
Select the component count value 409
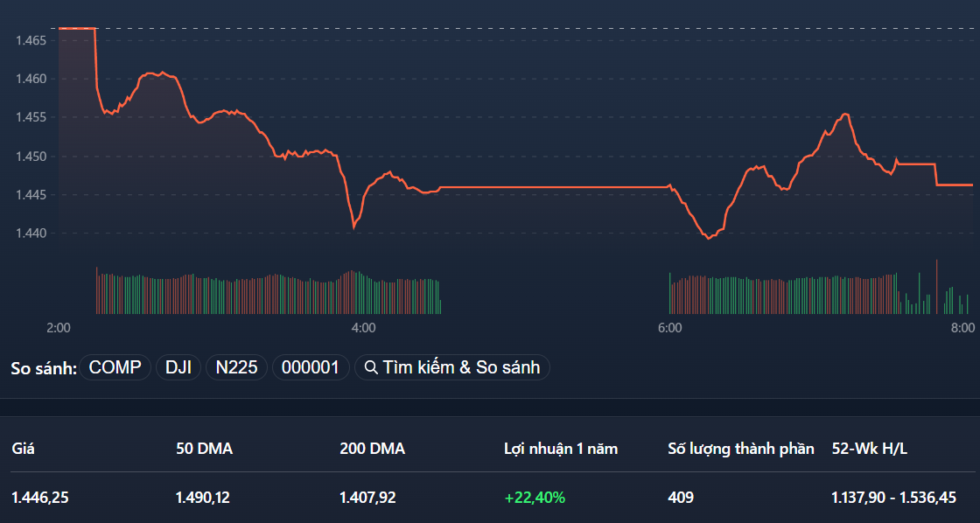coord(681,497)
